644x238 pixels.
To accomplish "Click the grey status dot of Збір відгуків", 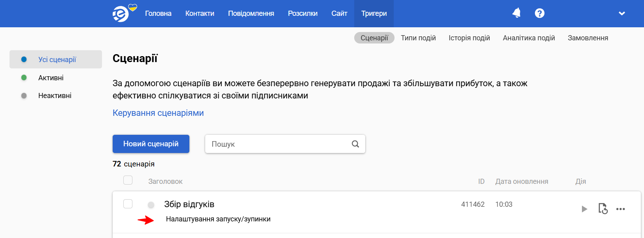I will [x=151, y=205].
